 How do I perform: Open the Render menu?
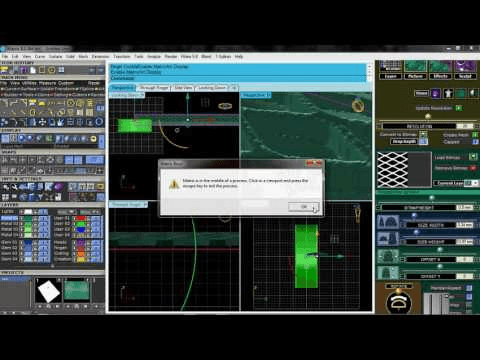coord(171,57)
